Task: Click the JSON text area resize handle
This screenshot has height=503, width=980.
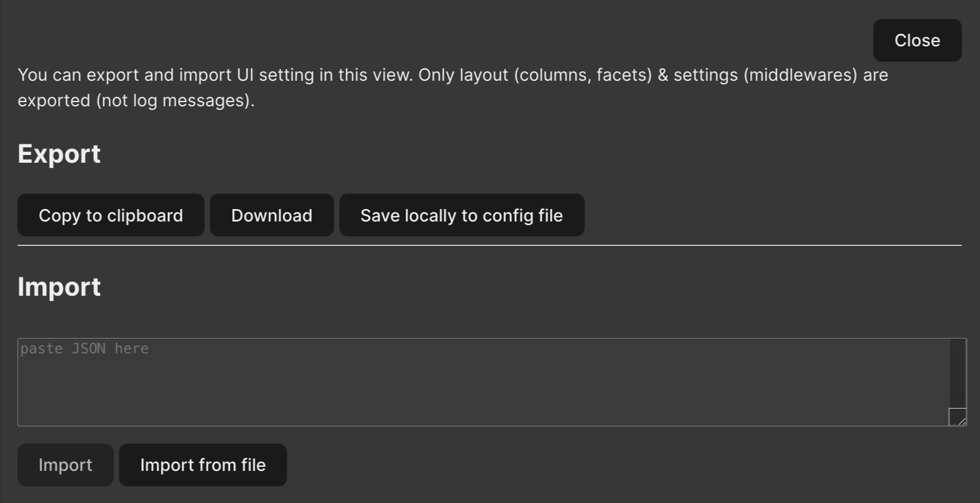Action: point(957,417)
